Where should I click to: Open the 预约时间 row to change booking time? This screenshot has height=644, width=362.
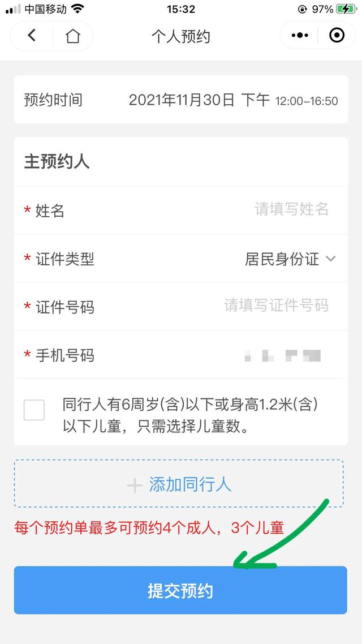(181, 100)
